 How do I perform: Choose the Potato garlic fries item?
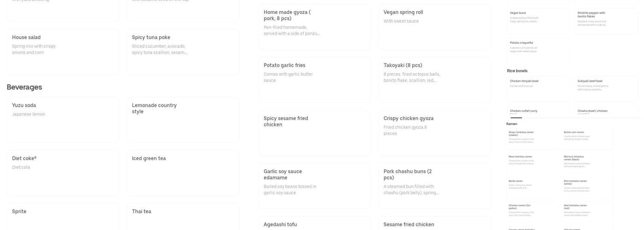point(315,79)
